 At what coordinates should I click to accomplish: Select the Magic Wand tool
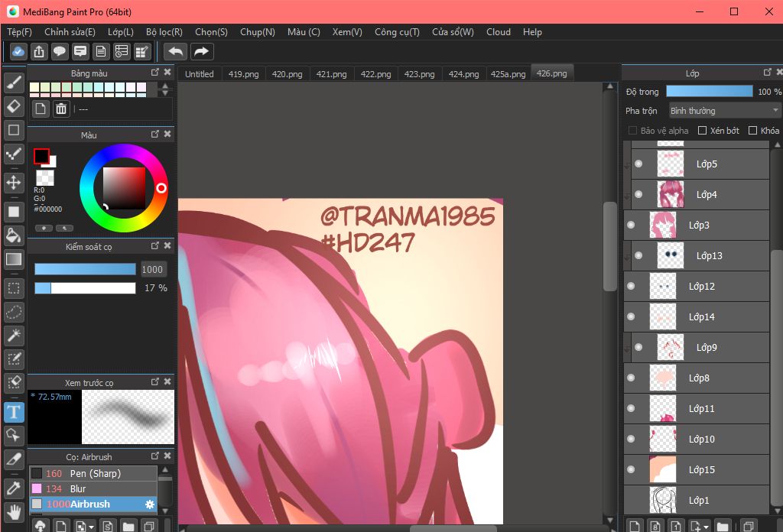[14, 336]
